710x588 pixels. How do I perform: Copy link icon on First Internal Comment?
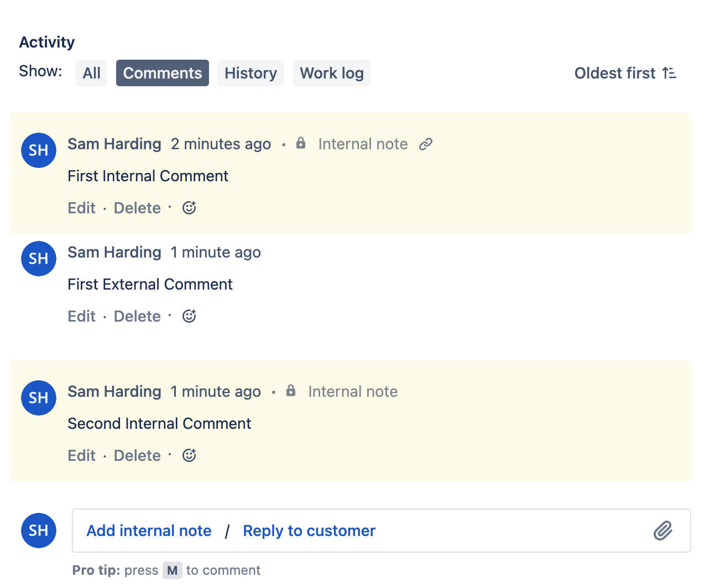[425, 144]
